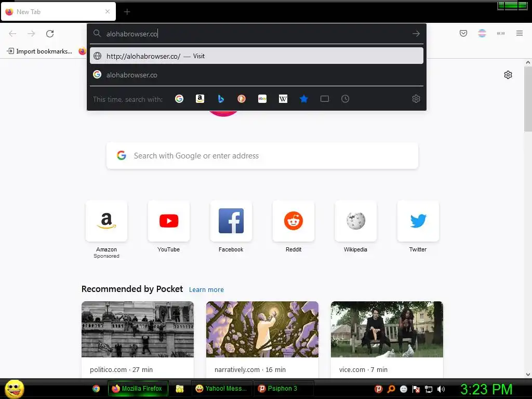This screenshot has height=399, width=532.
Task: Search this time with eBay icon
Action: coord(262,99)
